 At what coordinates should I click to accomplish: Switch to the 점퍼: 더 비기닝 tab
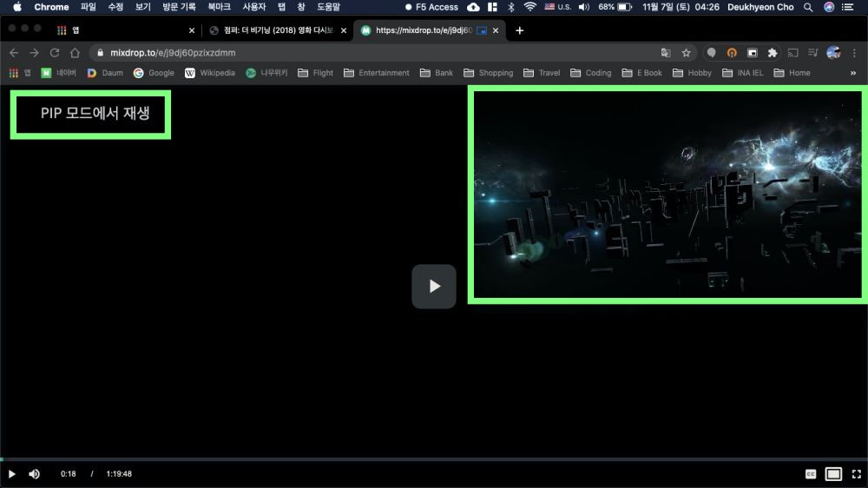pos(278,30)
